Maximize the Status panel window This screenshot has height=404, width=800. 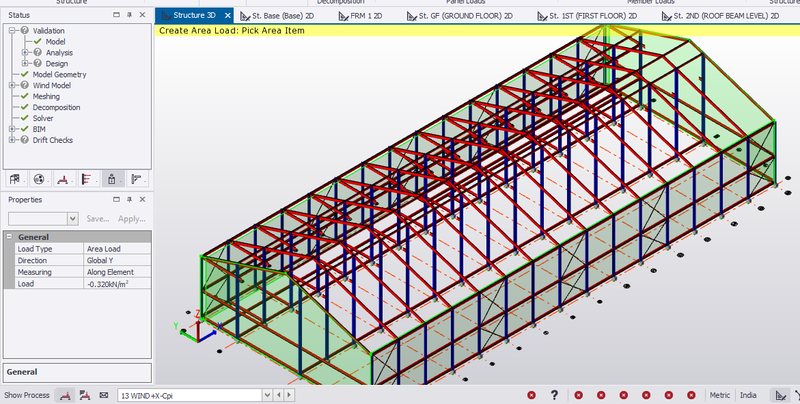[116, 15]
